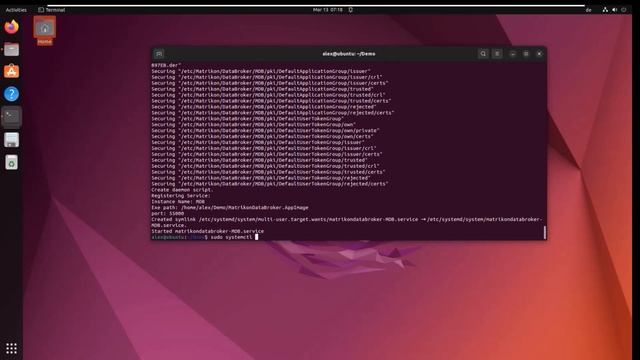
Task: Click the terminal scrollbar
Action: point(544,233)
